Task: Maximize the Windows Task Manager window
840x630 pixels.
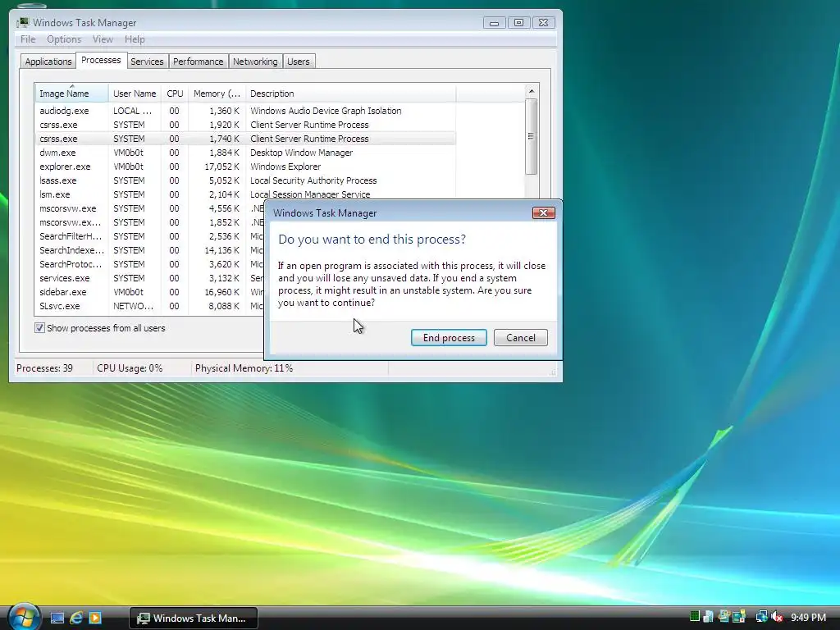Action: (518, 22)
